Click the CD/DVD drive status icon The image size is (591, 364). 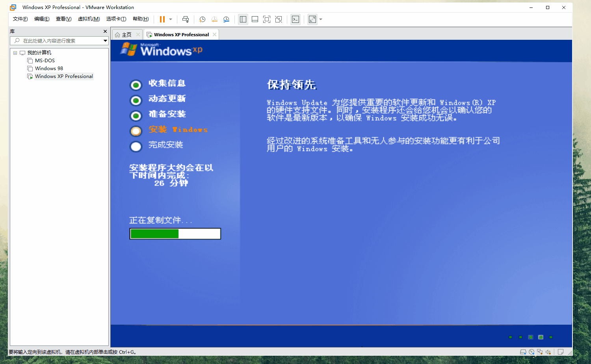pyautogui.click(x=532, y=352)
